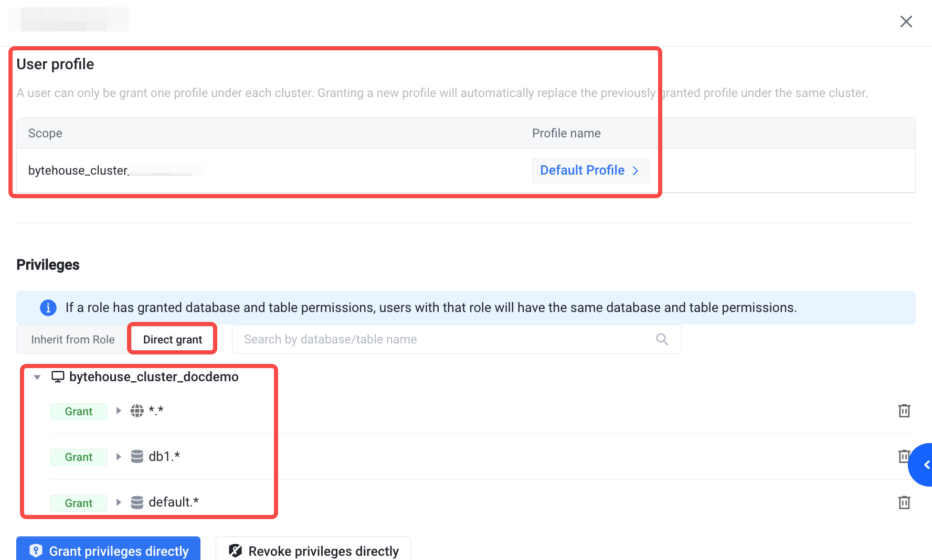932x560 pixels.
Task: Switch to Inherit from Role tab
Action: 73,339
